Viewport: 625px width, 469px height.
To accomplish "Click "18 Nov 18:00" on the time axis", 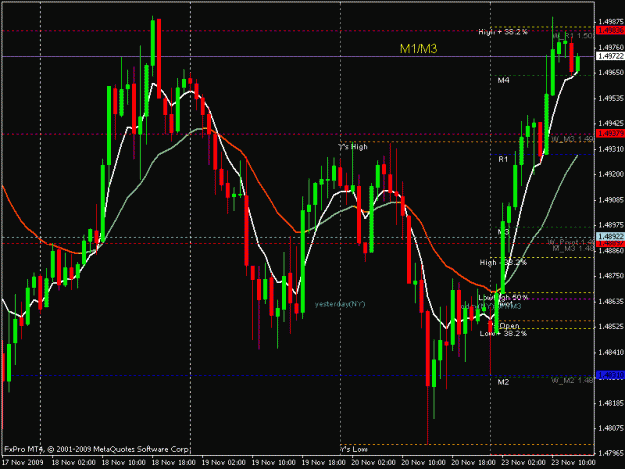I will coord(173,463).
